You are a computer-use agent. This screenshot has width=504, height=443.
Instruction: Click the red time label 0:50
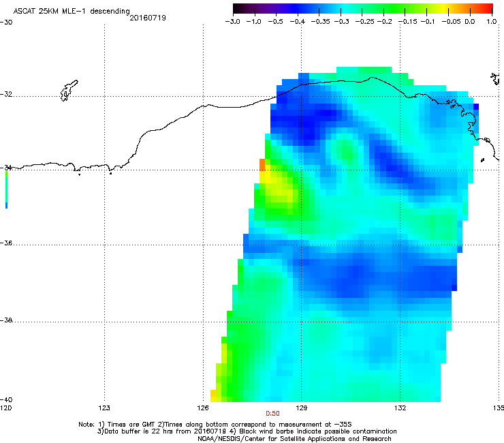[x=272, y=414]
